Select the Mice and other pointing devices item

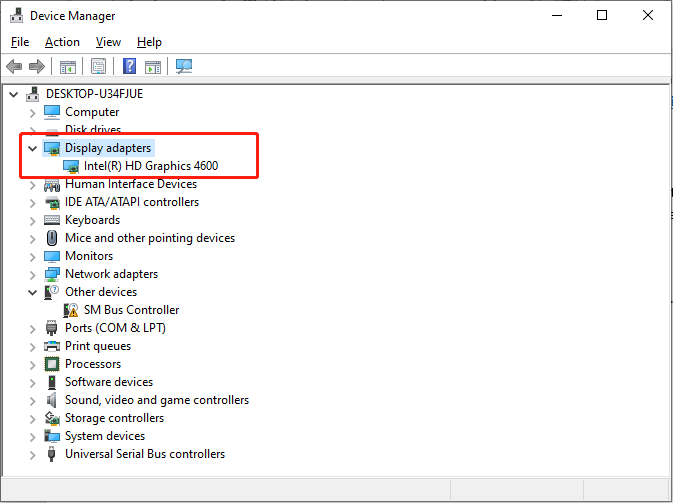pyautogui.click(x=149, y=238)
